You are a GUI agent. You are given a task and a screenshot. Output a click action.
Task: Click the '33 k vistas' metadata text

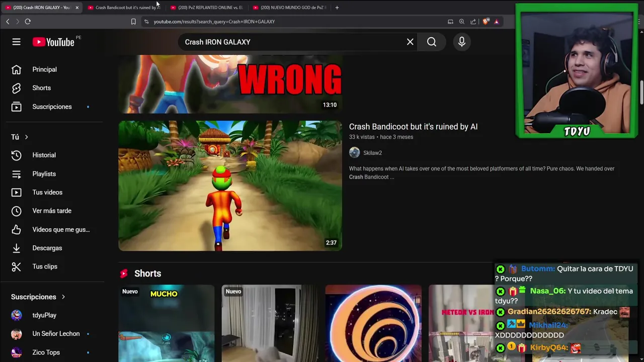point(362,137)
